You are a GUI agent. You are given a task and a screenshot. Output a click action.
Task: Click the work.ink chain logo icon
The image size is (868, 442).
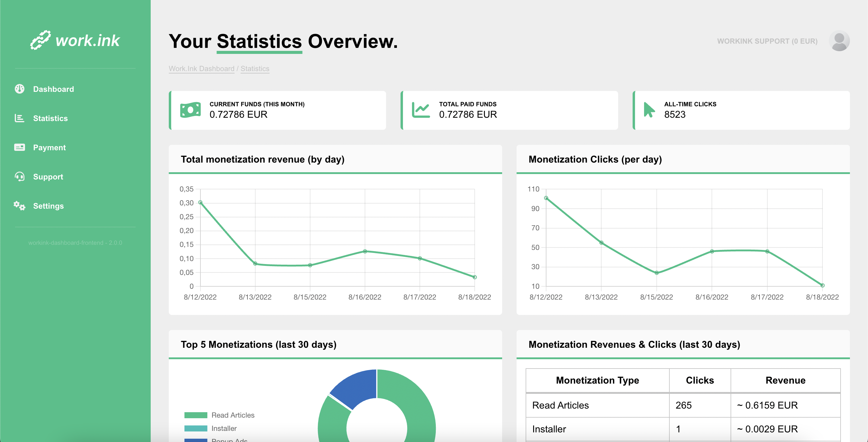click(40, 40)
